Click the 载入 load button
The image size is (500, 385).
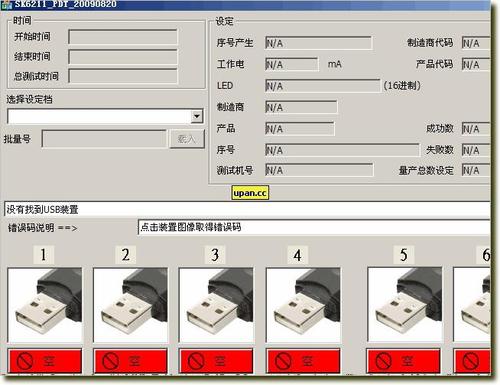[x=187, y=139]
